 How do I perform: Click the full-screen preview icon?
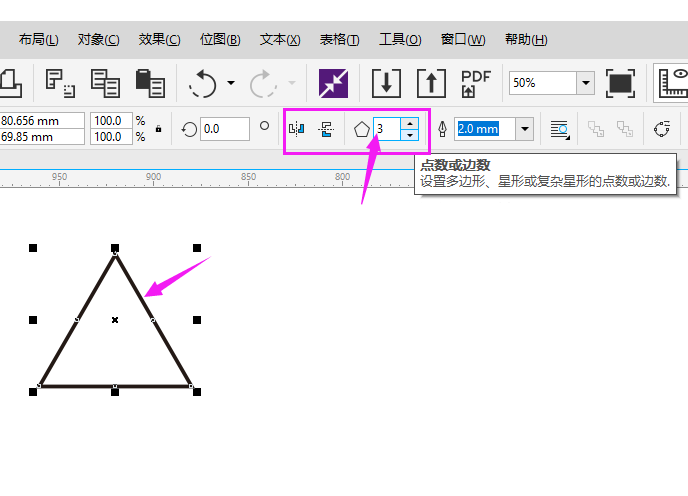tap(620, 83)
